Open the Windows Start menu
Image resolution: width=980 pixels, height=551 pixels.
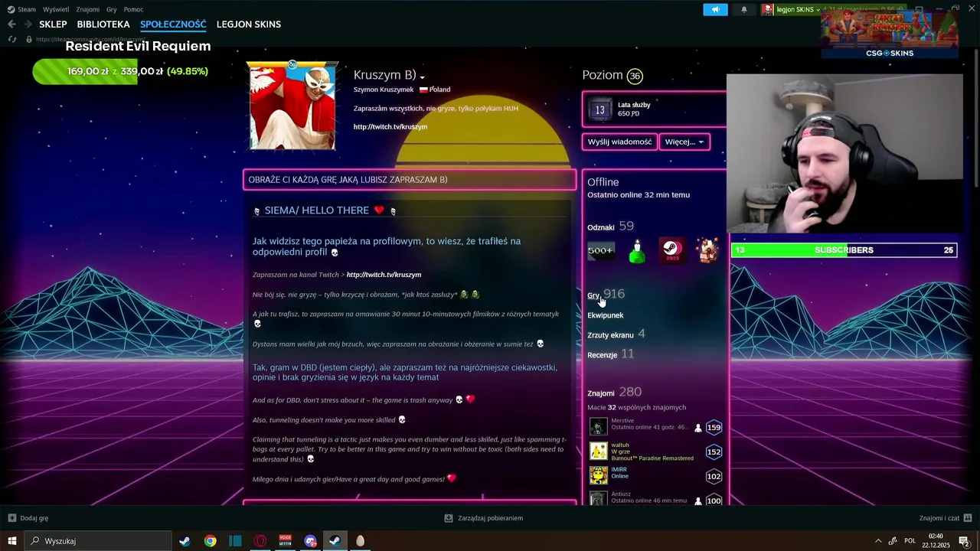click(x=11, y=541)
